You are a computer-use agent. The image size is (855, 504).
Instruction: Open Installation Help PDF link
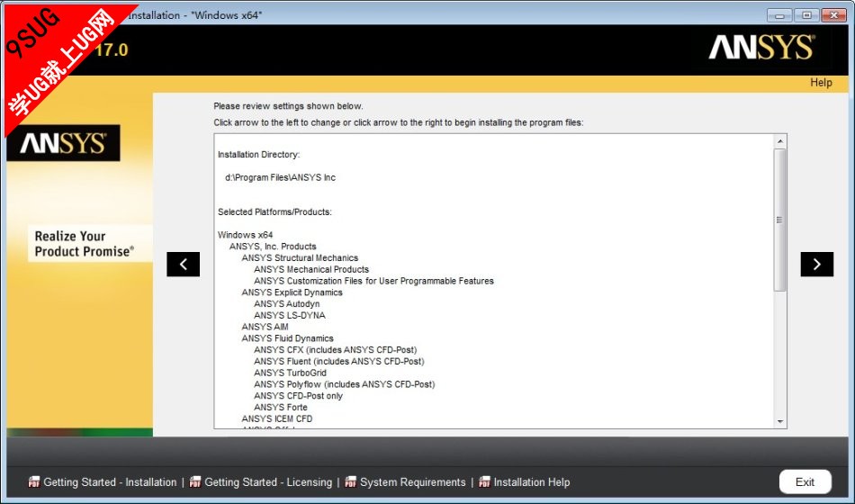point(532,482)
